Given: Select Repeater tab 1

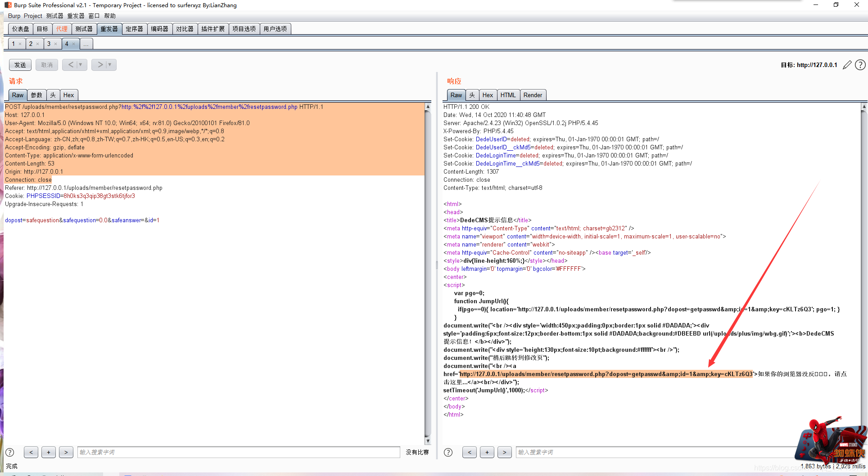Looking at the screenshot, I should click(x=14, y=44).
